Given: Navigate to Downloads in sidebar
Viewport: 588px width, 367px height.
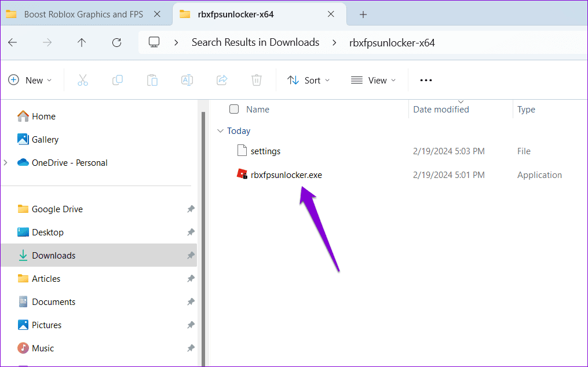Looking at the screenshot, I should (99, 256).
